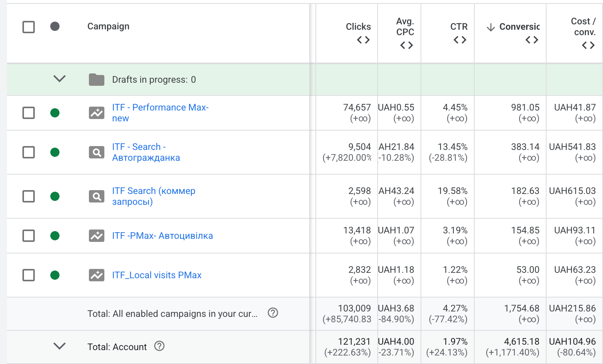Sort by the Conversions column header
The height and width of the screenshot is (364, 603).
pyautogui.click(x=519, y=27)
